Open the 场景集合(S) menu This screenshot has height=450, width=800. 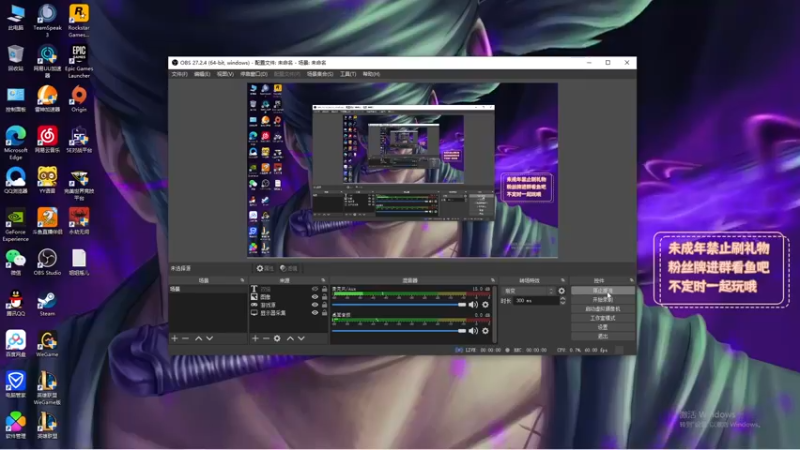click(320, 74)
